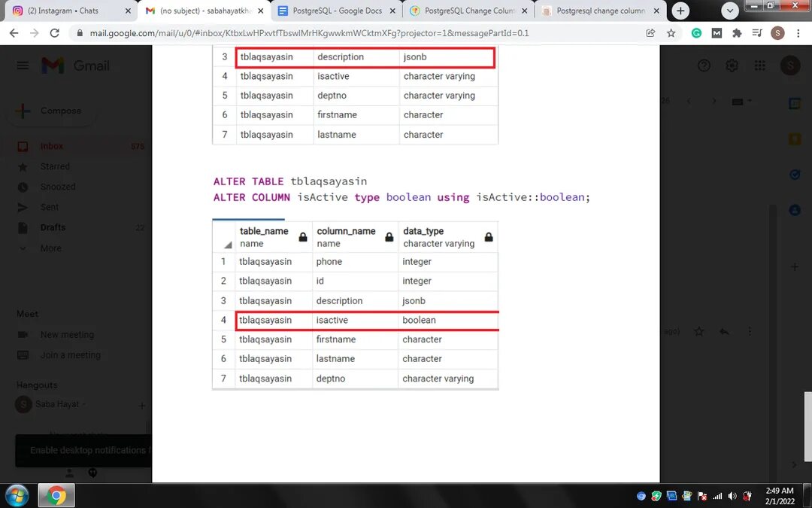Open Windows Start button
Viewport: 812px width, 508px height.
tap(17, 495)
